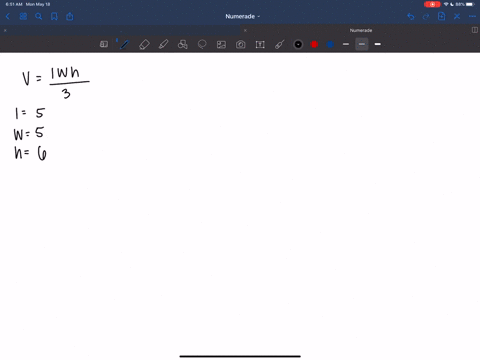The height and width of the screenshot is (360, 480).
Task: Select the Camera tool
Action: point(241,44)
